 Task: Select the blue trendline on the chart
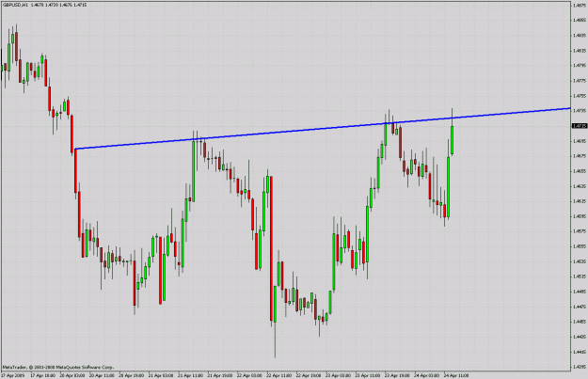click(323, 129)
